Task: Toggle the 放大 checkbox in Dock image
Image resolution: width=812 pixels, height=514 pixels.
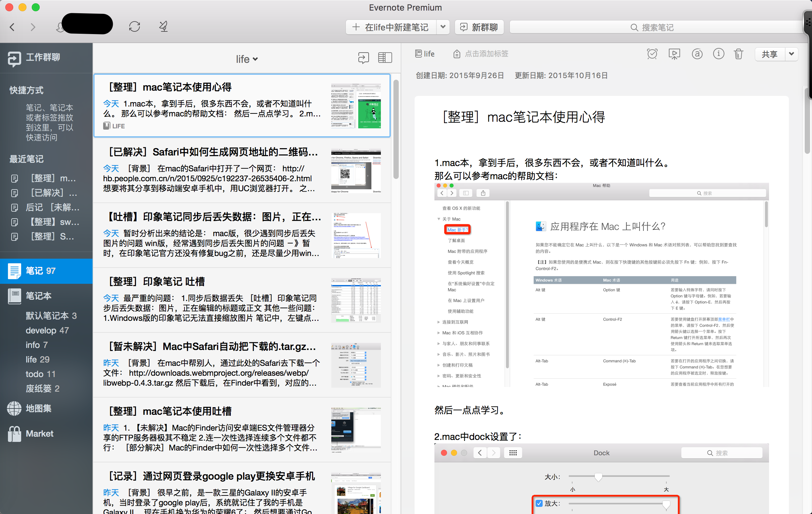Action: click(x=539, y=503)
